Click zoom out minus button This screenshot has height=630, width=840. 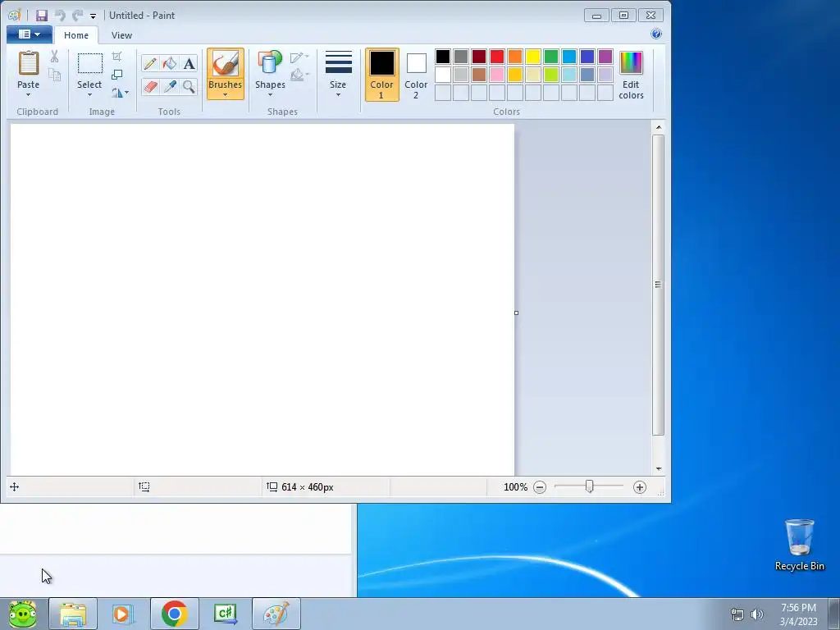[x=540, y=487]
